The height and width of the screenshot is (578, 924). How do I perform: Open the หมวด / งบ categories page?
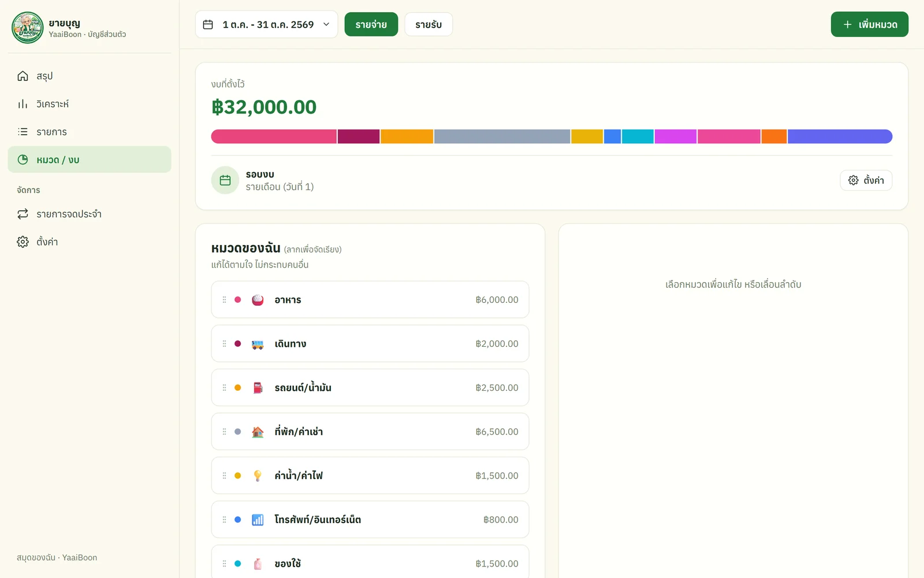pyautogui.click(x=90, y=160)
